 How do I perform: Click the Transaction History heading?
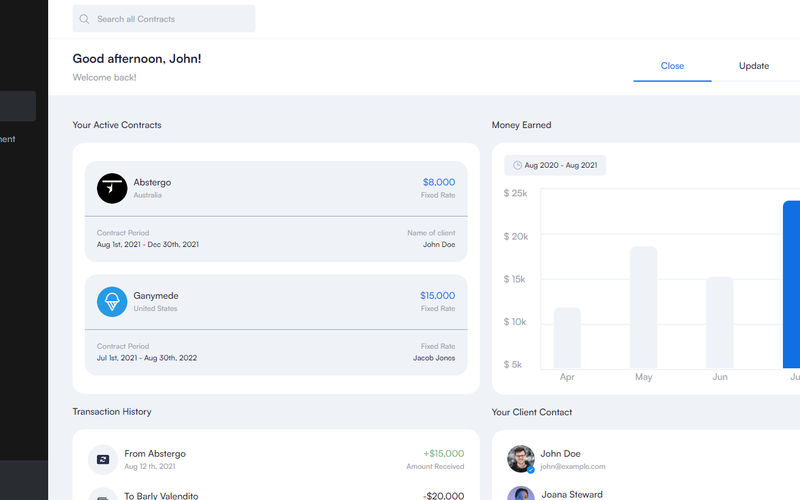coord(112,412)
